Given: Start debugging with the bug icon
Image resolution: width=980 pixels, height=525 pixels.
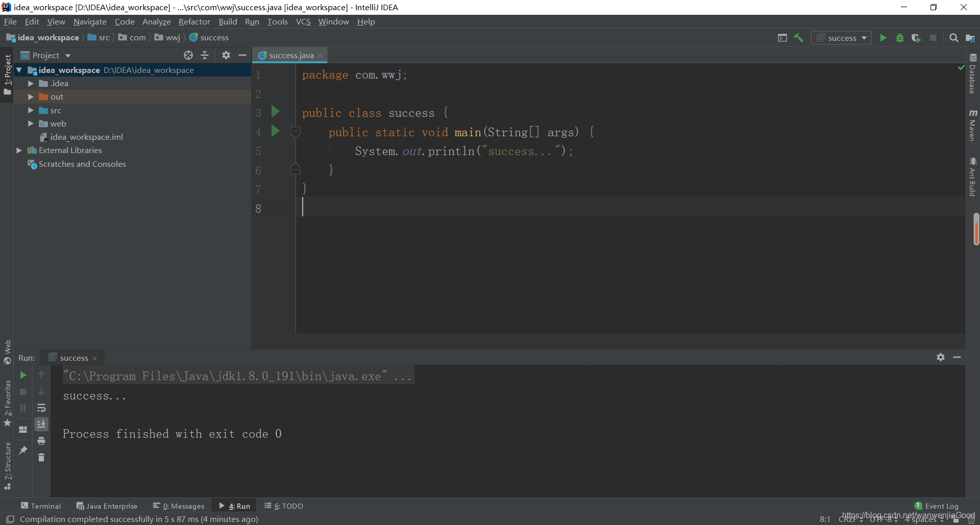Looking at the screenshot, I should coord(900,38).
